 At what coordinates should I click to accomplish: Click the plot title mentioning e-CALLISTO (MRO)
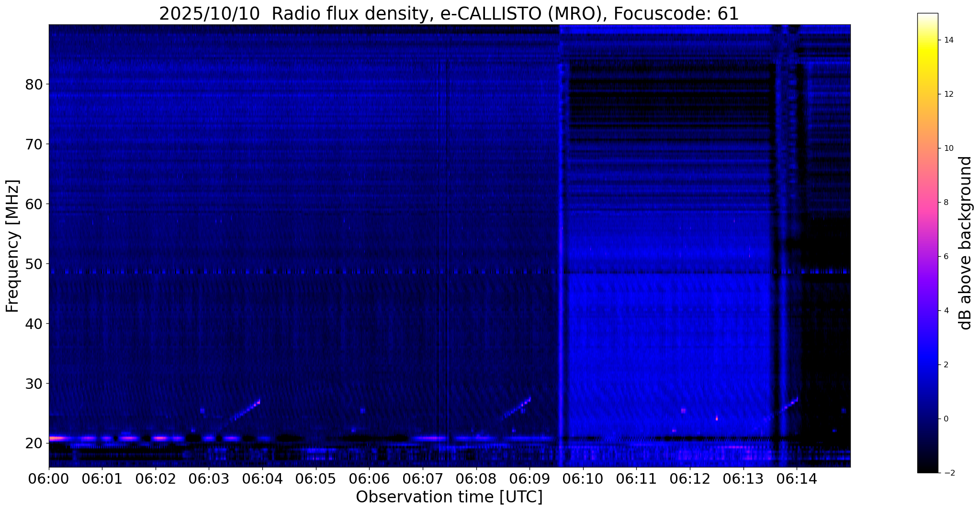point(449,14)
